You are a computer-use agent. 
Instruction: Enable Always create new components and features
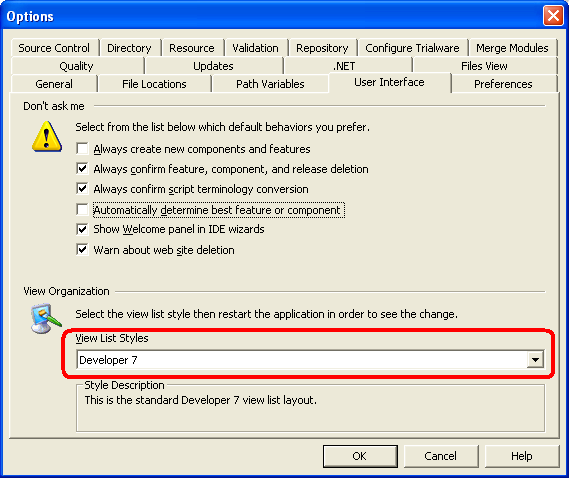(82, 148)
